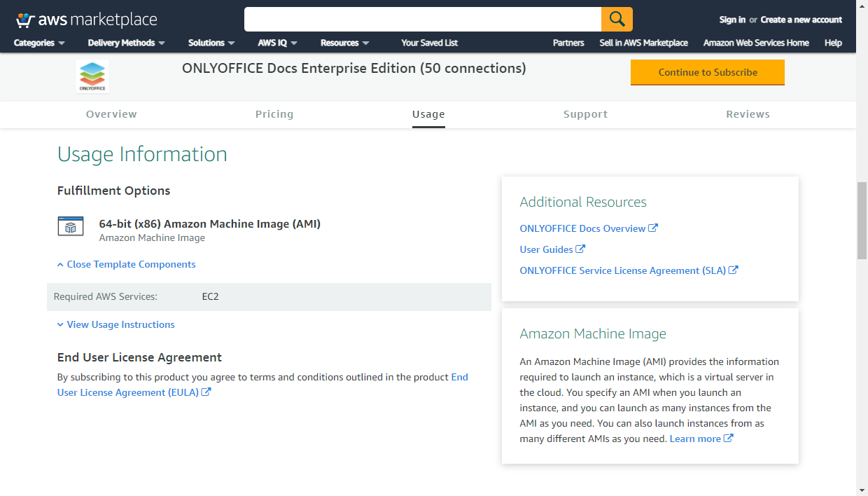This screenshot has height=496, width=868.
Task: Click the AWS Marketplace logo
Action: pyautogui.click(x=86, y=20)
